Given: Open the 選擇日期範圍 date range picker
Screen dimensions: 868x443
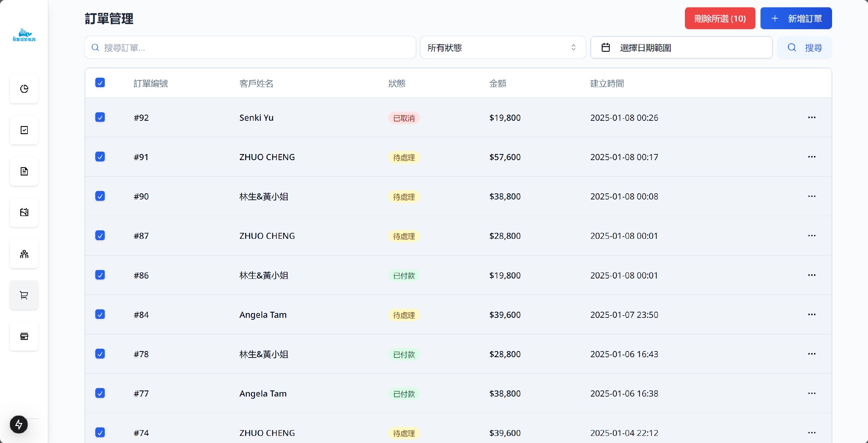Looking at the screenshot, I should (681, 47).
